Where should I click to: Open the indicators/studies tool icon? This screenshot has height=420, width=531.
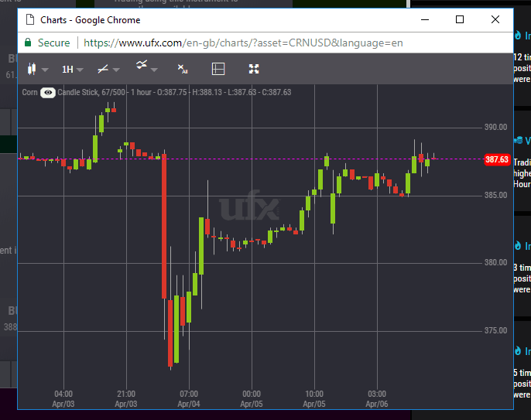coord(142,65)
